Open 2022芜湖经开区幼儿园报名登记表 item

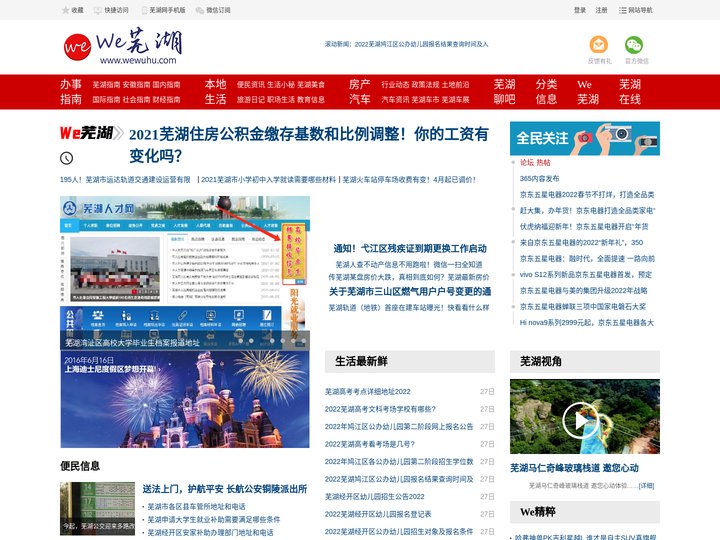tap(378, 514)
